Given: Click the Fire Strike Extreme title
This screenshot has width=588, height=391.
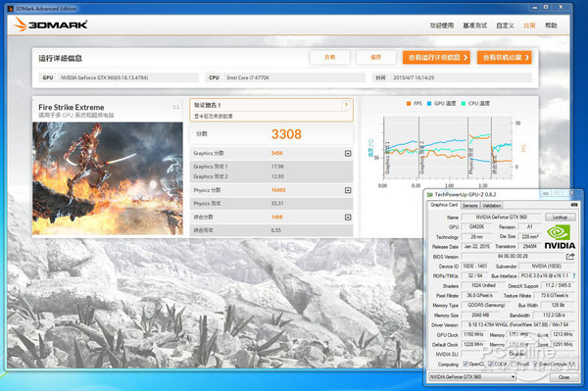Looking at the screenshot, I should 72,107.
